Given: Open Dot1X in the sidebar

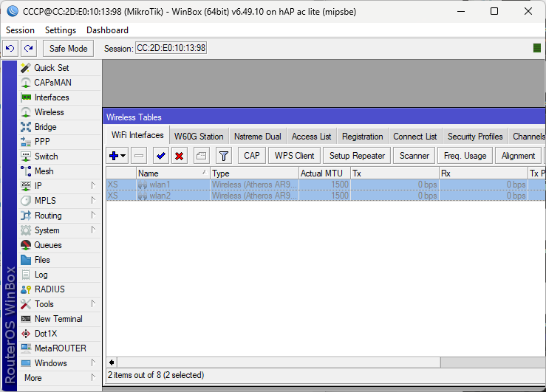Looking at the screenshot, I should (x=60, y=334).
